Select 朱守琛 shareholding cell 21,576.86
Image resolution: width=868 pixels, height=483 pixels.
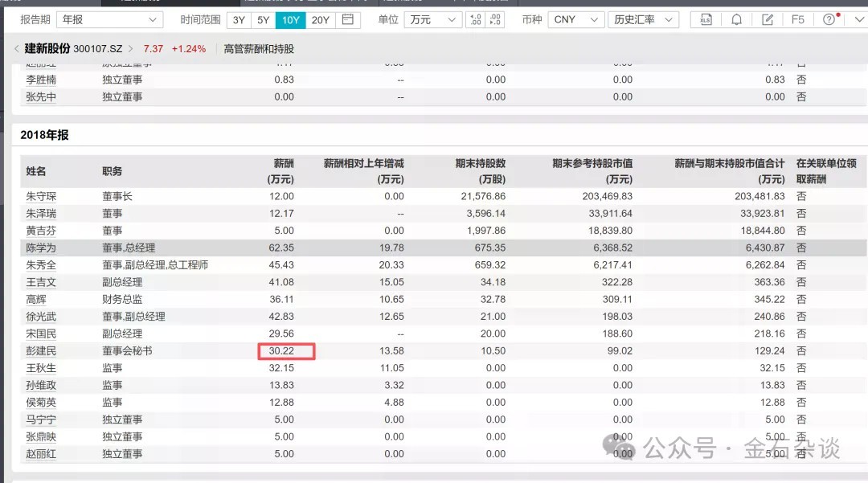(483, 196)
